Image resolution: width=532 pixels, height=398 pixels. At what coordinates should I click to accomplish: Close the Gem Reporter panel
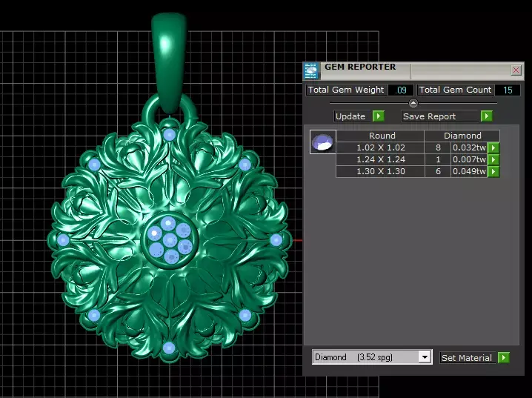pos(516,70)
